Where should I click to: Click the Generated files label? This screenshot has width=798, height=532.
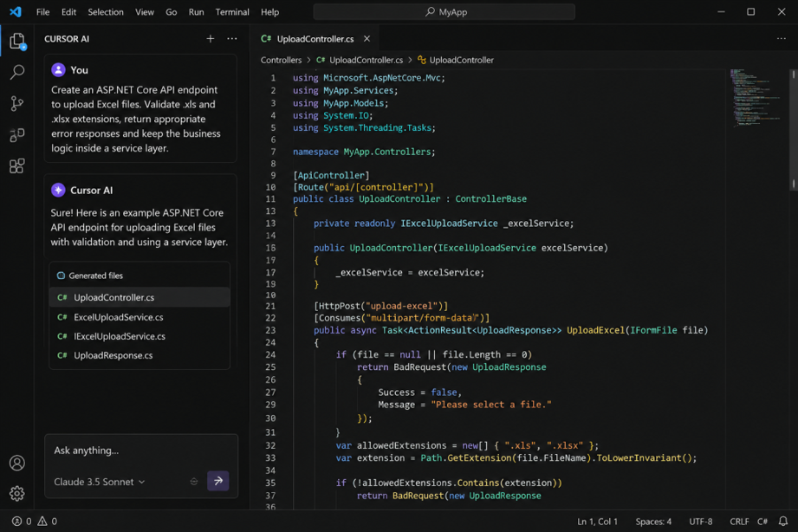95,276
